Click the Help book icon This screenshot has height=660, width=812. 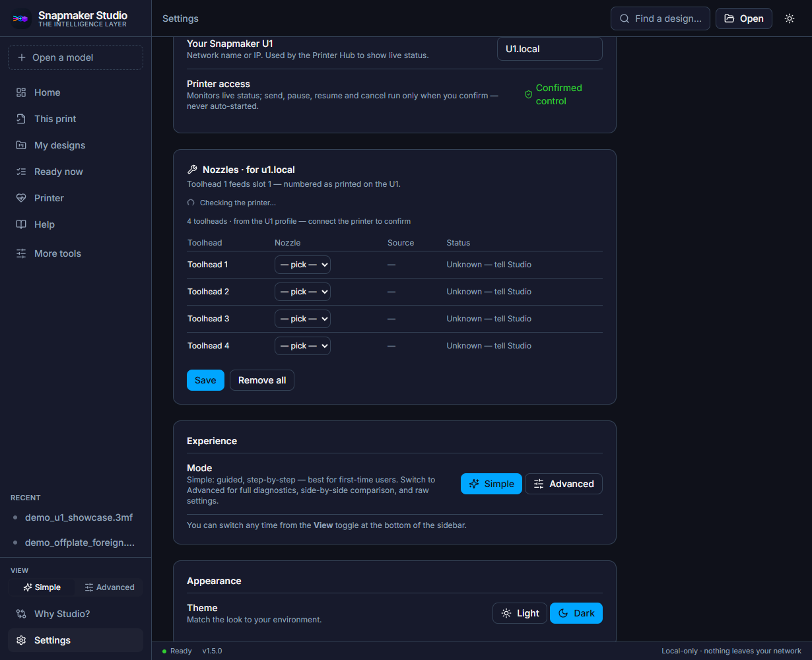[x=21, y=224]
